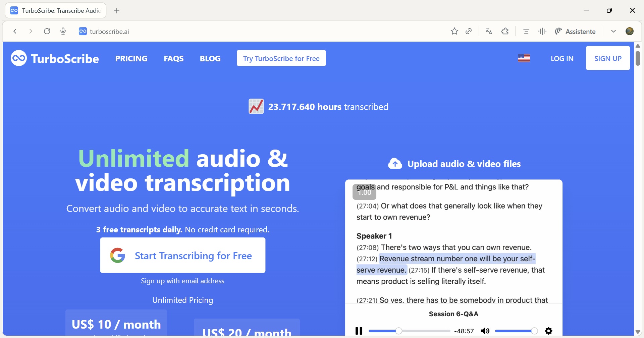The height and width of the screenshot is (338, 644).
Task: Click the TurboScribe infinity logo
Action: pyautogui.click(x=19, y=58)
